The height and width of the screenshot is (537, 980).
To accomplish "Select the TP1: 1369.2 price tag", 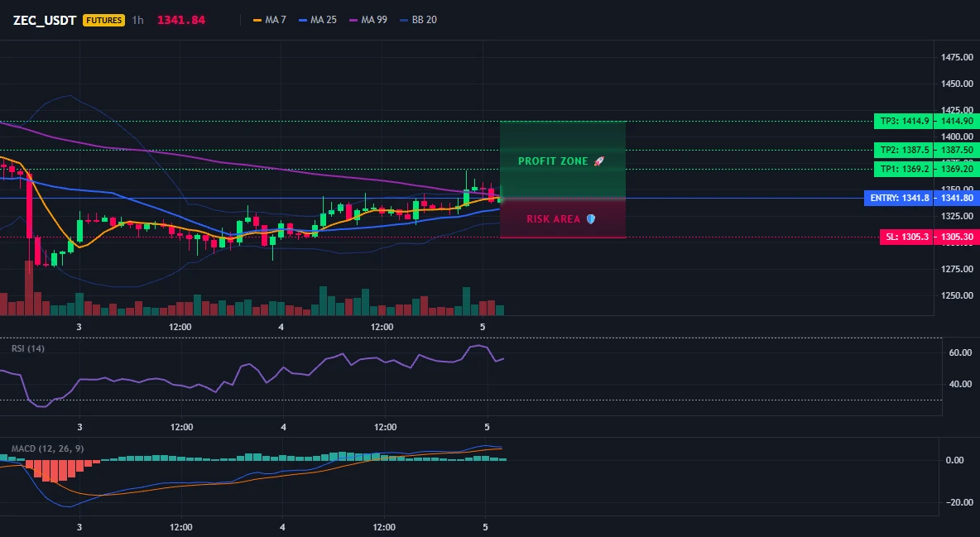I will tap(904, 169).
